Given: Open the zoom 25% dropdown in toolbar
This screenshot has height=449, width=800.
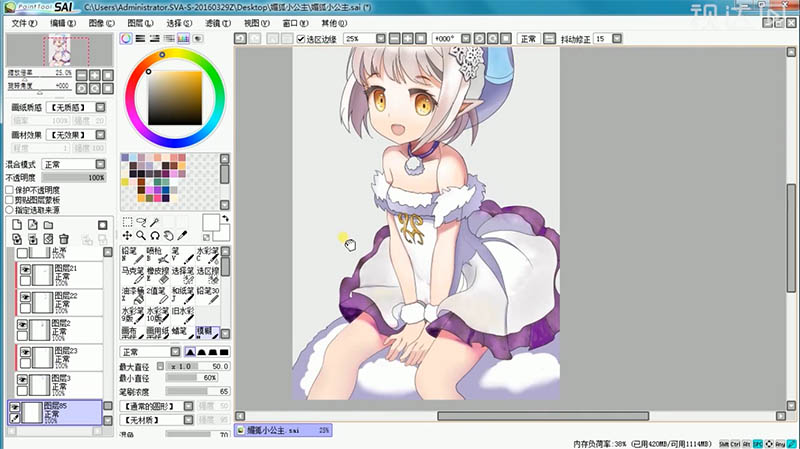Looking at the screenshot, I should (381, 39).
